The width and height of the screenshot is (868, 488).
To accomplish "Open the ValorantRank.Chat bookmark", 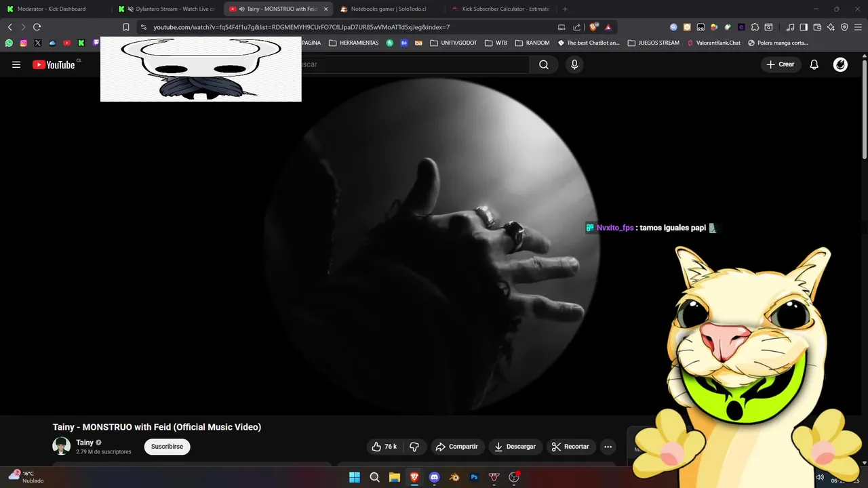I will tap(713, 43).
